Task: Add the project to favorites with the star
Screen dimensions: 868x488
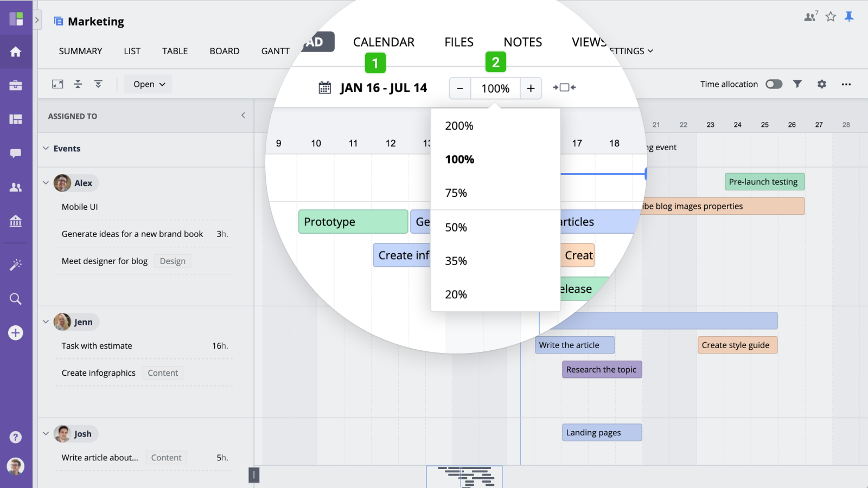Action: [831, 17]
